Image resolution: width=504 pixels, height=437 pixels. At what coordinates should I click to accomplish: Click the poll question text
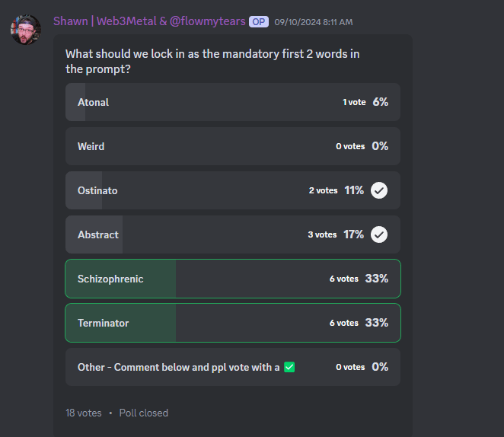[x=212, y=61]
